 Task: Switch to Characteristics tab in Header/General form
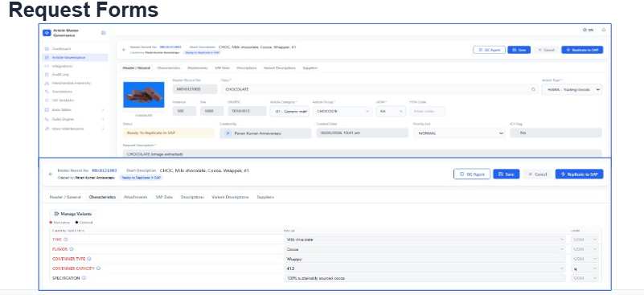[x=168, y=68]
